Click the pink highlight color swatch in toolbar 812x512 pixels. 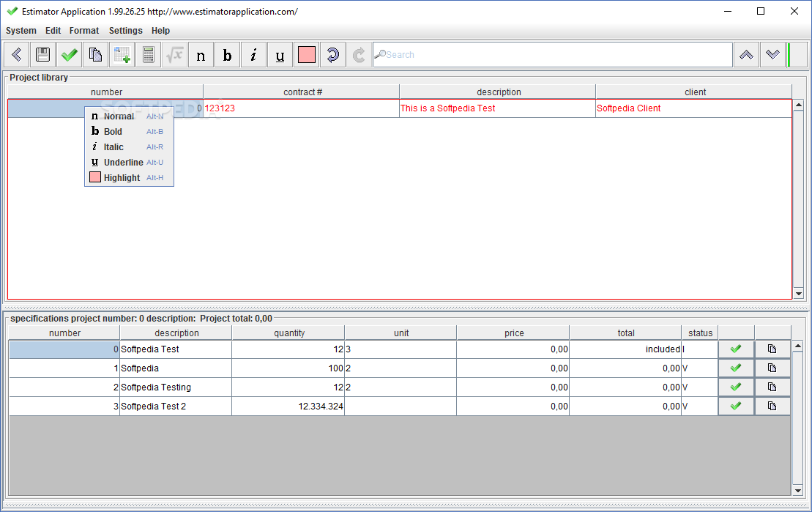(307, 55)
